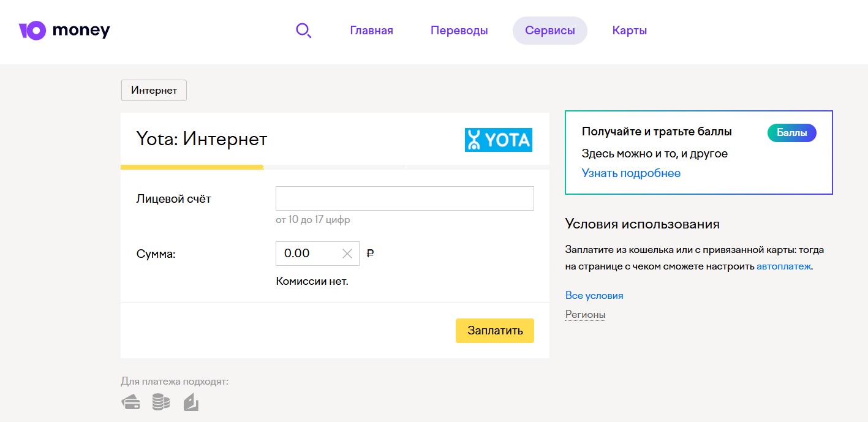Open search with the magnifier icon

[x=304, y=31]
